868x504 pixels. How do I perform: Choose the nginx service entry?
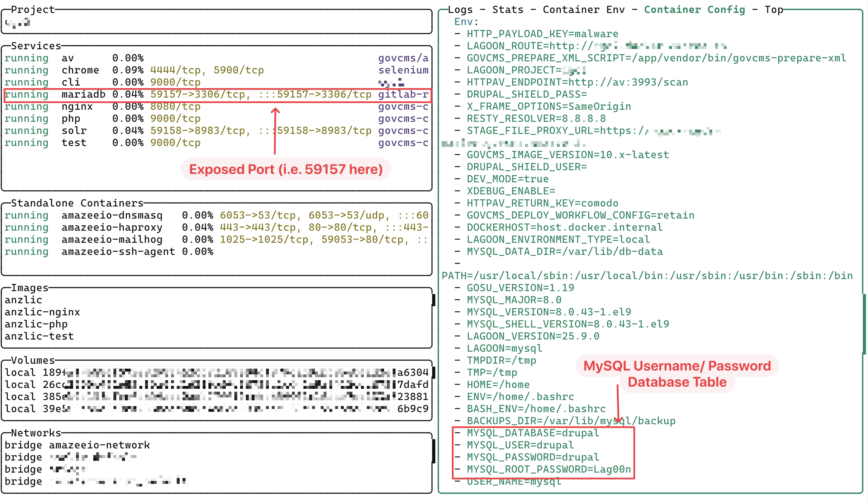[77, 107]
